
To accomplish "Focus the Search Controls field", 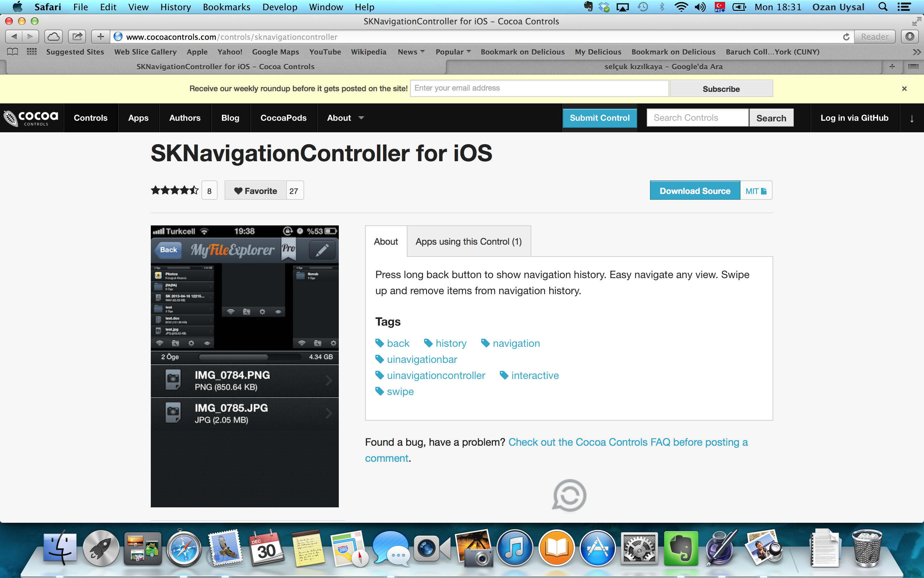I will tap(697, 118).
